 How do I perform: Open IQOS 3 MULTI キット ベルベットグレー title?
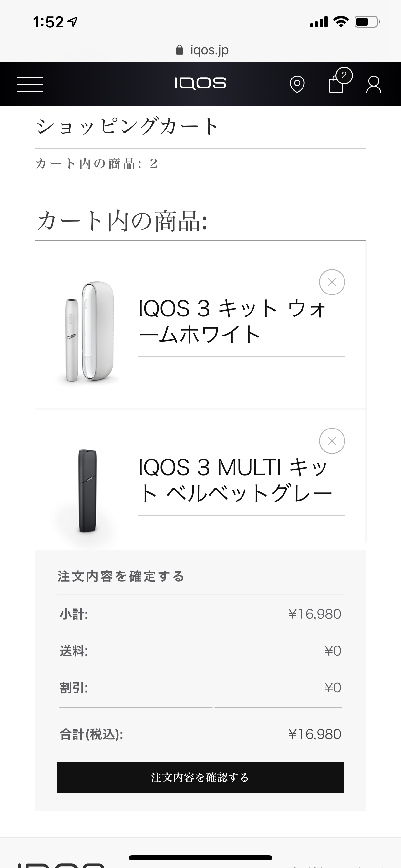point(235,480)
